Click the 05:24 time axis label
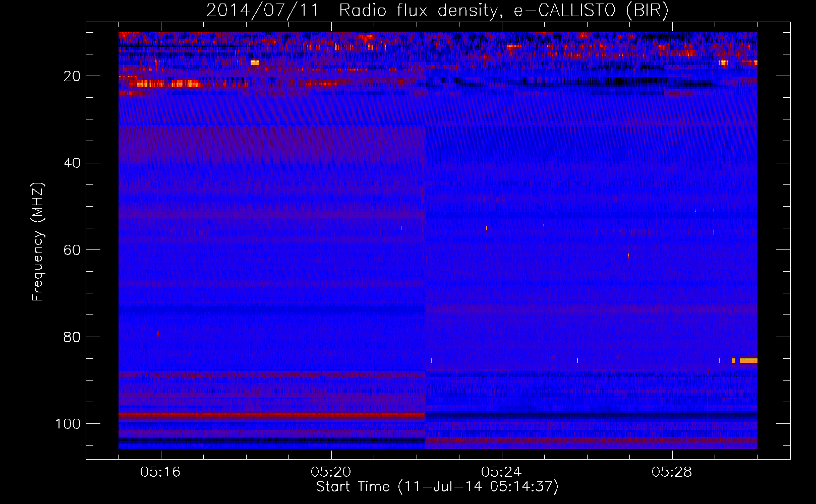The image size is (816, 504). point(501,472)
